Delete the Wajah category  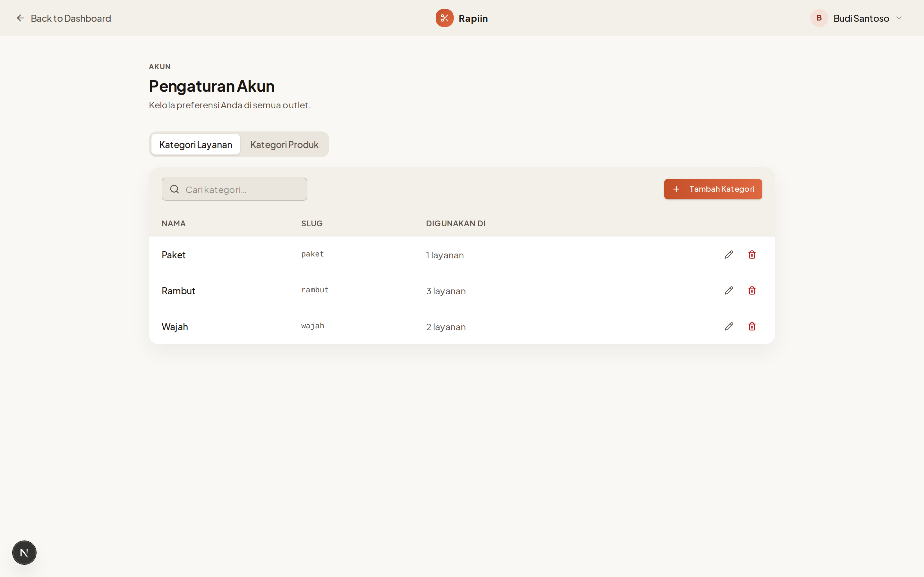752,326
